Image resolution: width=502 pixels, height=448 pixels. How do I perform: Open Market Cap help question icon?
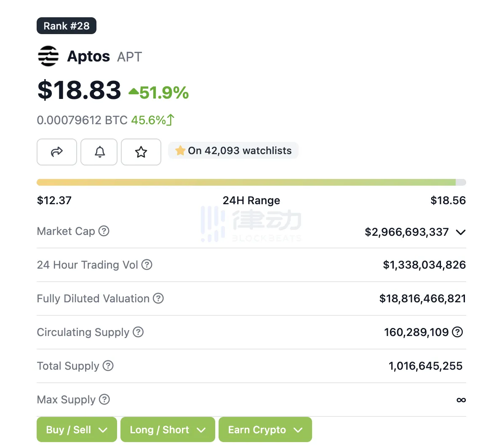click(x=104, y=231)
